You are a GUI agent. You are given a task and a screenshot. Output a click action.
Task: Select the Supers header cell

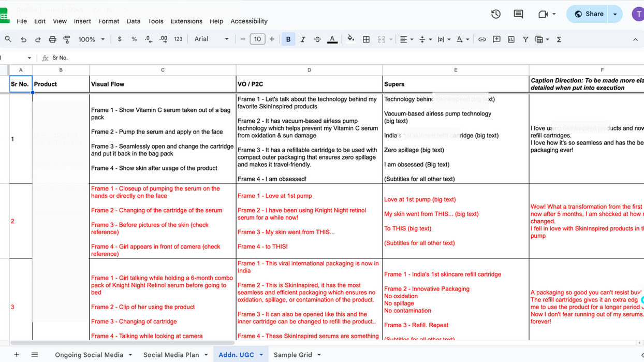(x=456, y=84)
